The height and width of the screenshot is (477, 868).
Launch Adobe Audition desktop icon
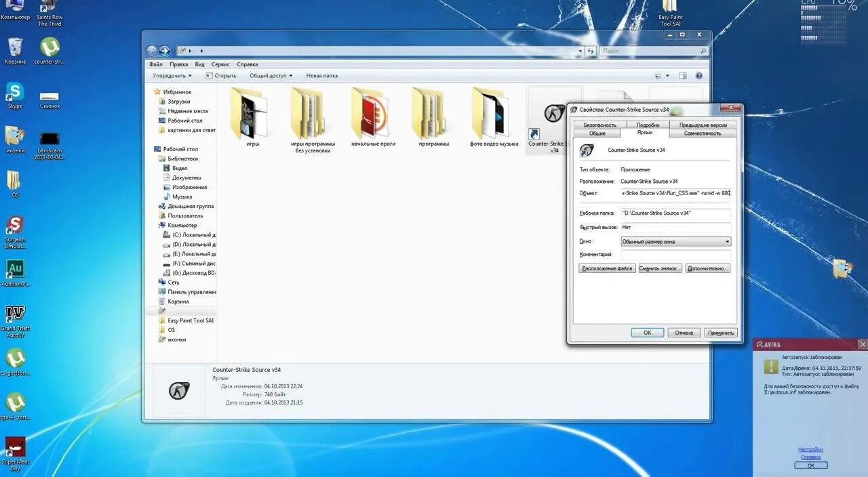click(15, 274)
